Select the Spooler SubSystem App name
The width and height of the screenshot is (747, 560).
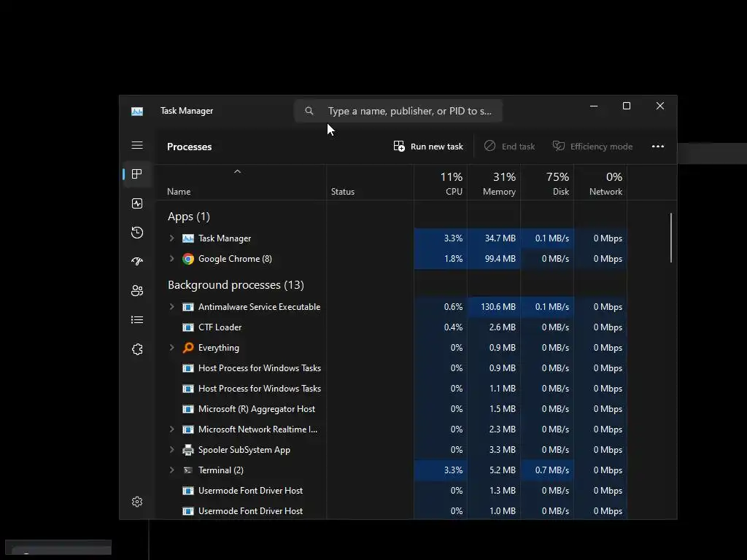click(244, 450)
